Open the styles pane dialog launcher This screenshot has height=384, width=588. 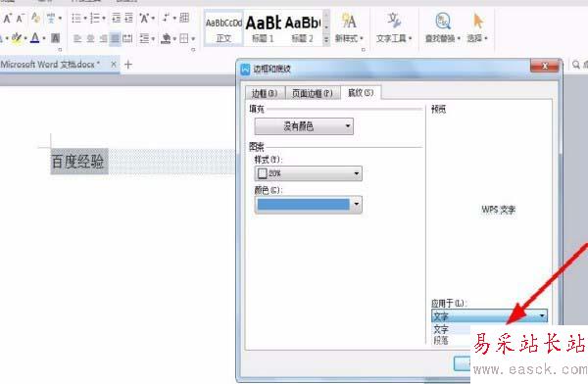click(363, 49)
